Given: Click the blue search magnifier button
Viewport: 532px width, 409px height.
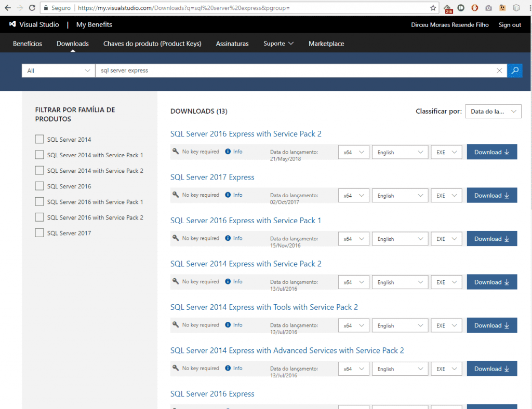Looking at the screenshot, I should click(515, 71).
